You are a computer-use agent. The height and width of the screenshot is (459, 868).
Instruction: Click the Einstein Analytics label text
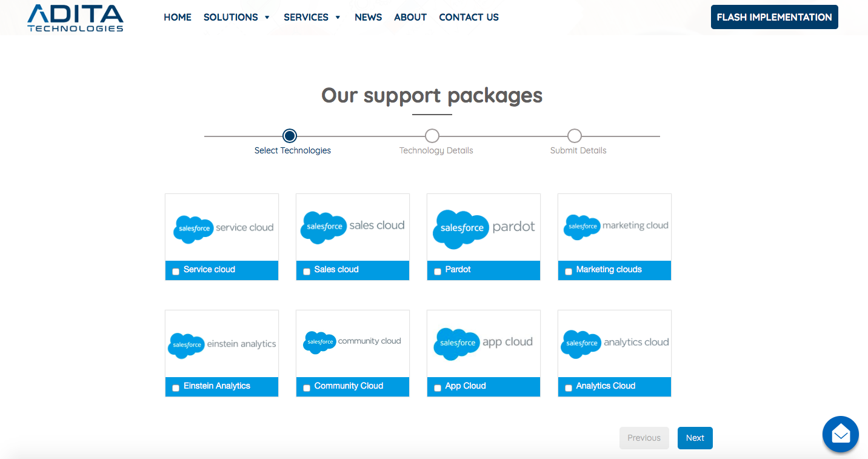coord(217,386)
